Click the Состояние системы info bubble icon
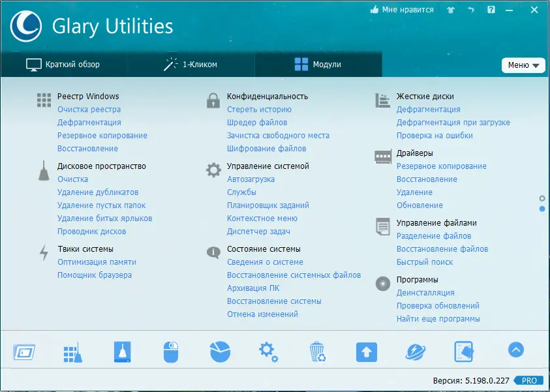 pos(213,252)
